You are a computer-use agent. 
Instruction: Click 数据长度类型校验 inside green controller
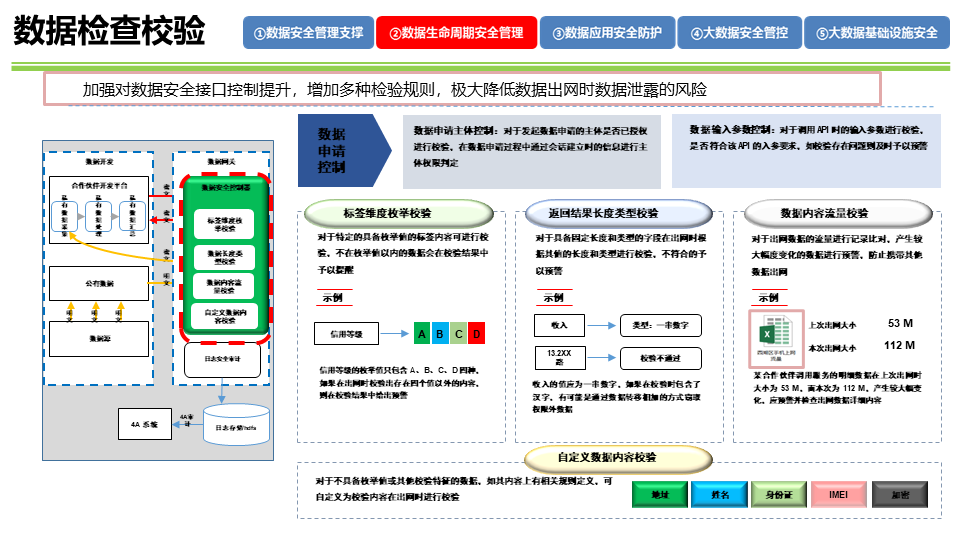[x=224, y=257]
